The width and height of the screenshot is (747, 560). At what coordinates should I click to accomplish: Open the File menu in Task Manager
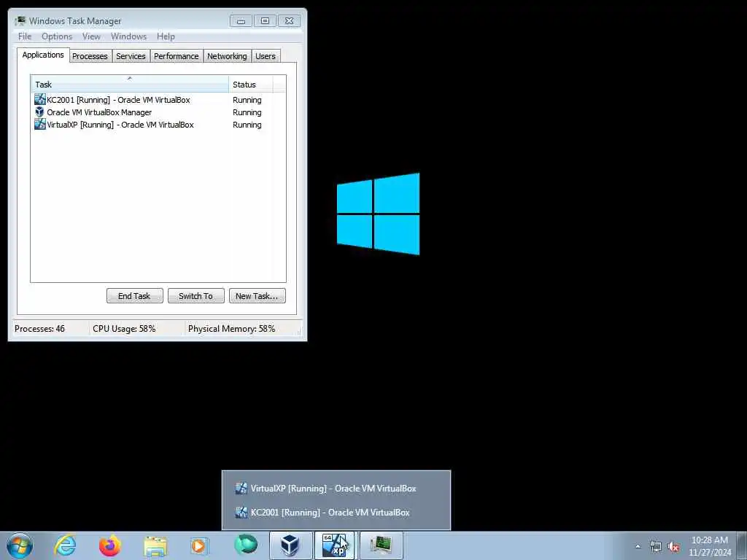tap(25, 36)
